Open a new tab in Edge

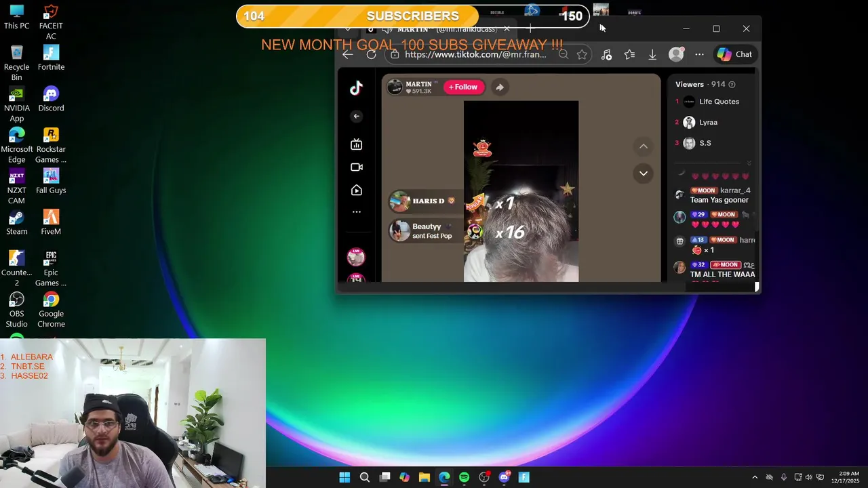tap(531, 29)
